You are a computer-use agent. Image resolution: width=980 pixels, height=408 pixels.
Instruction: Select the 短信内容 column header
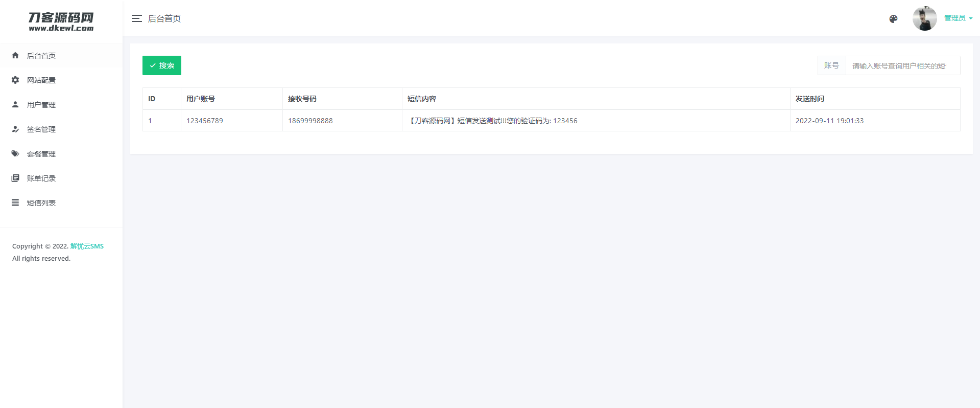point(422,99)
